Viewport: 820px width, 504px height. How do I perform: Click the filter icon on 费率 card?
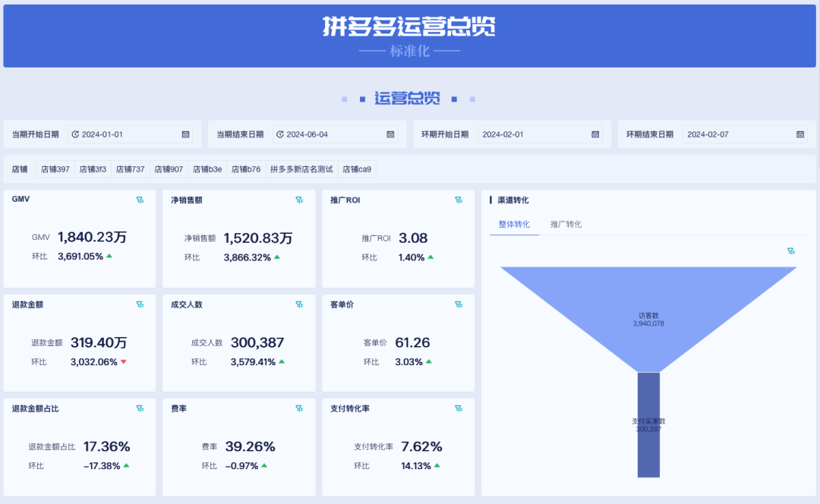pyautogui.click(x=299, y=408)
